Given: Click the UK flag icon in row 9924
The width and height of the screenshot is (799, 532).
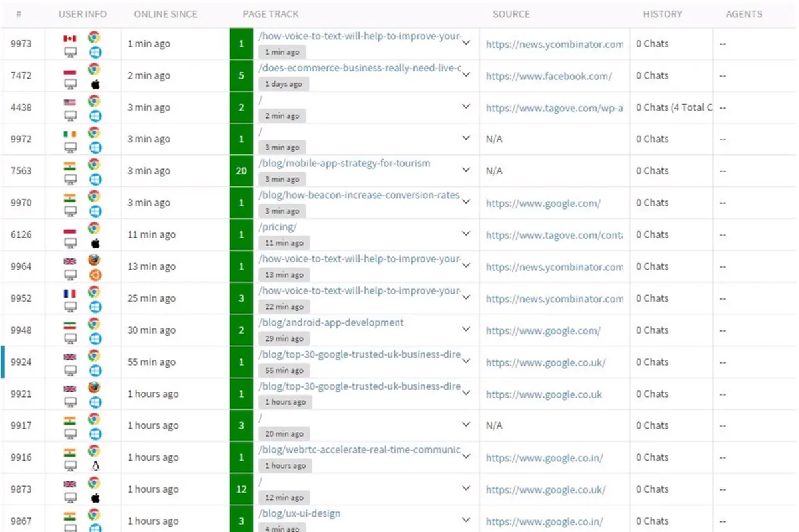Looking at the screenshot, I should (x=70, y=357).
